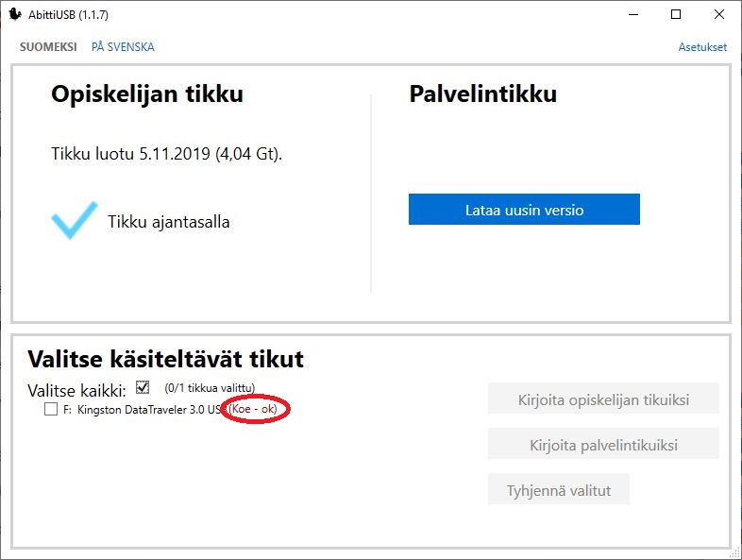Click Tyhjennä valitut button

tap(558, 490)
